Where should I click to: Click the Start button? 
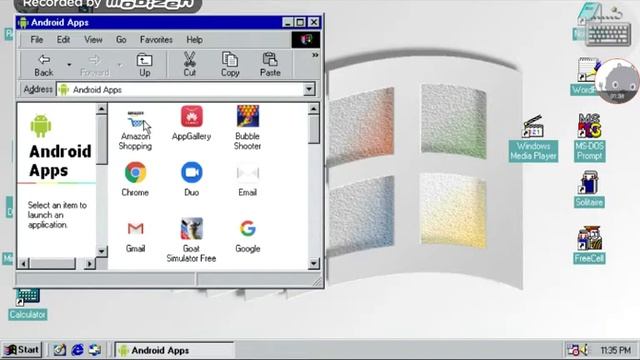[22, 350]
